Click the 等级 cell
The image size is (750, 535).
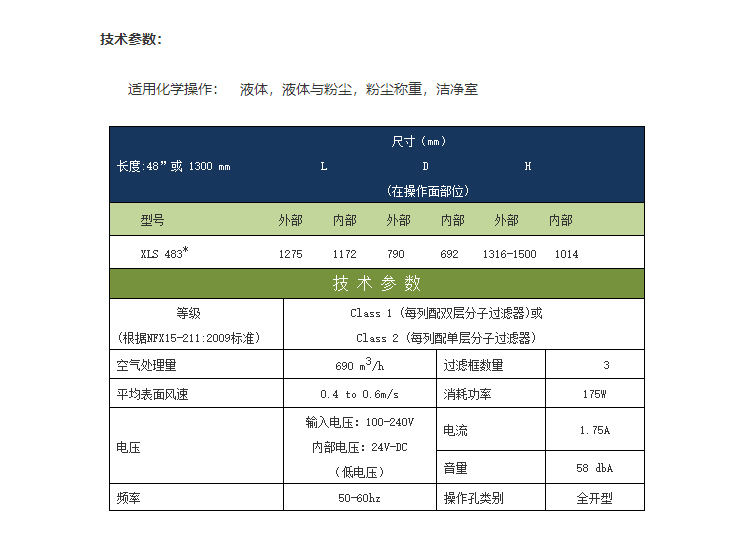188,313
